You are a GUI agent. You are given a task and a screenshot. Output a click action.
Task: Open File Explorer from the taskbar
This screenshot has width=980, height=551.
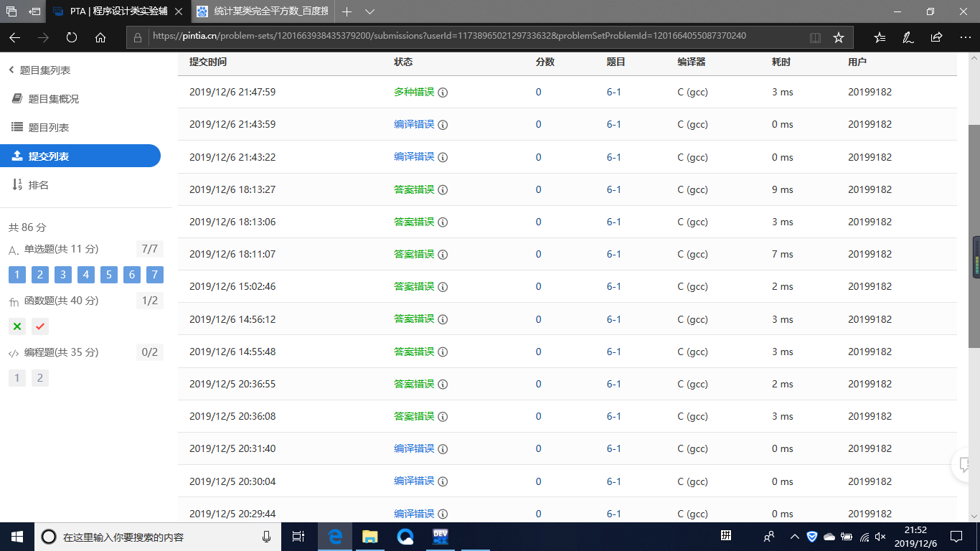(x=369, y=537)
